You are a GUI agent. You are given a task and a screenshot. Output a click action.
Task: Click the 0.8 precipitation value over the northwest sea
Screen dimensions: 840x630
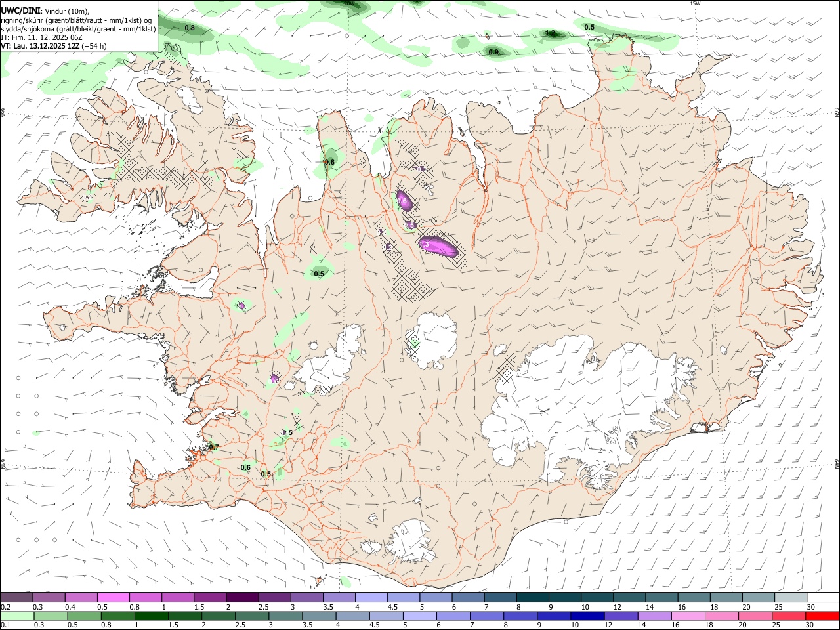[190, 28]
